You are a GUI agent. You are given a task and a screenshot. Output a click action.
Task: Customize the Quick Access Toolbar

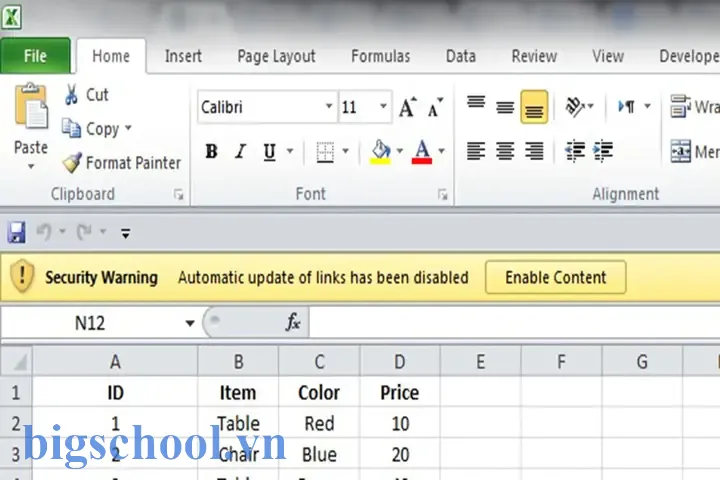[125, 233]
